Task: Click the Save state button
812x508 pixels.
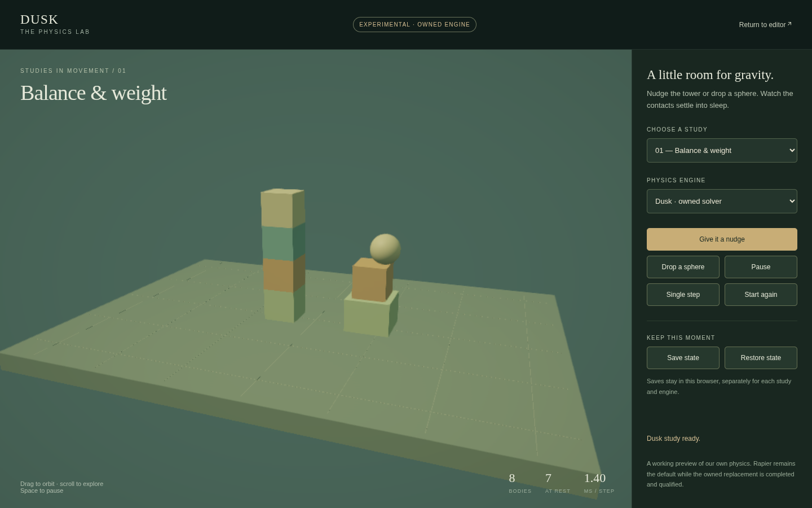Action: (x=683, y=358)
